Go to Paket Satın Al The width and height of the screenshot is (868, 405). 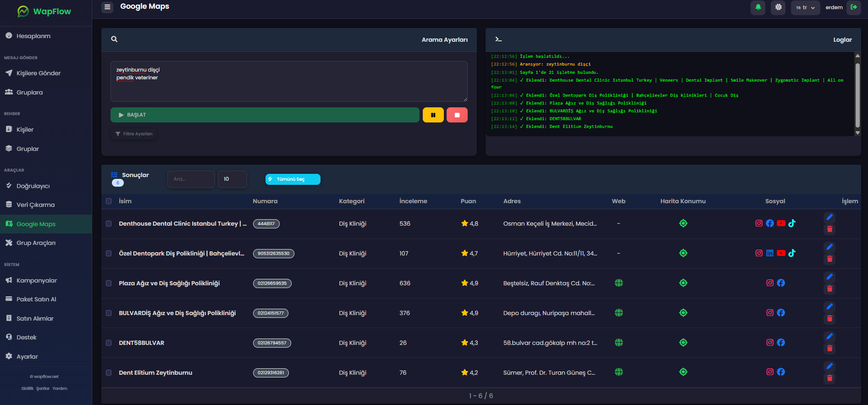(x=46, y=299)
